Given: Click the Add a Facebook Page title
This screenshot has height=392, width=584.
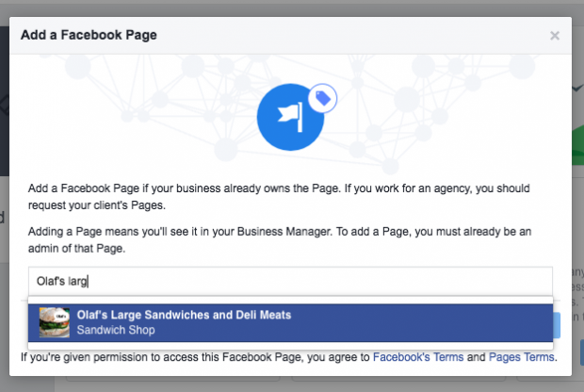Looking at the screenshot, I should point(89,35).
